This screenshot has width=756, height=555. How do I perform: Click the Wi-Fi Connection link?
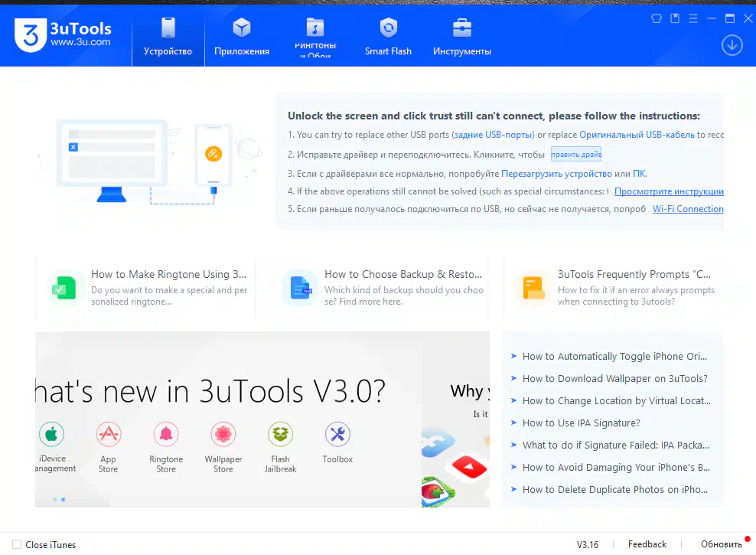[x=688, y=209]
